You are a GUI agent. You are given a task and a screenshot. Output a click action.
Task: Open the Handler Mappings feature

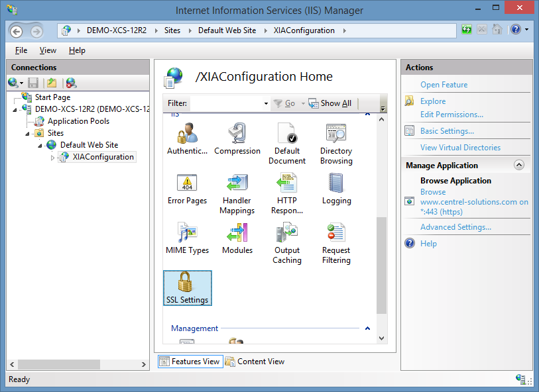click(x=237, y=193)
